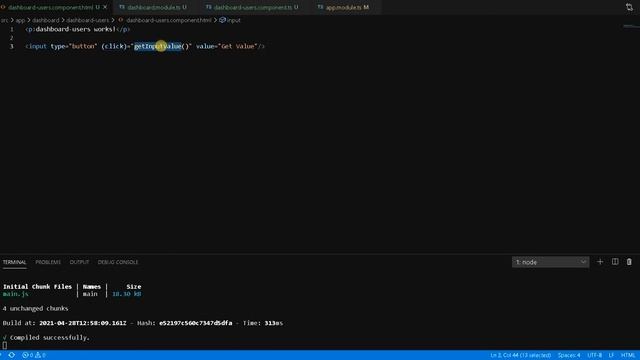The height and width of the screenshot is (360, 640).
Task: Change end-of-line sequence via 'LF' entry
Action: coord(611,355)
